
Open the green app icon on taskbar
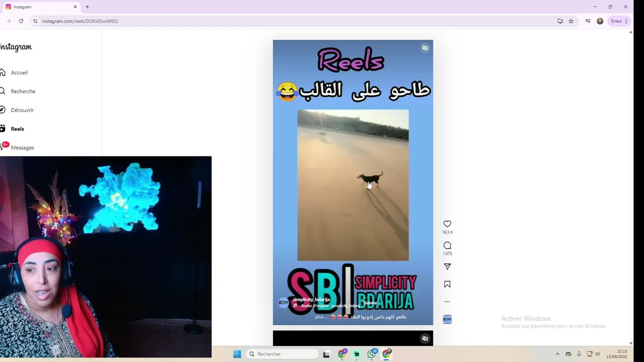[357, 354]
